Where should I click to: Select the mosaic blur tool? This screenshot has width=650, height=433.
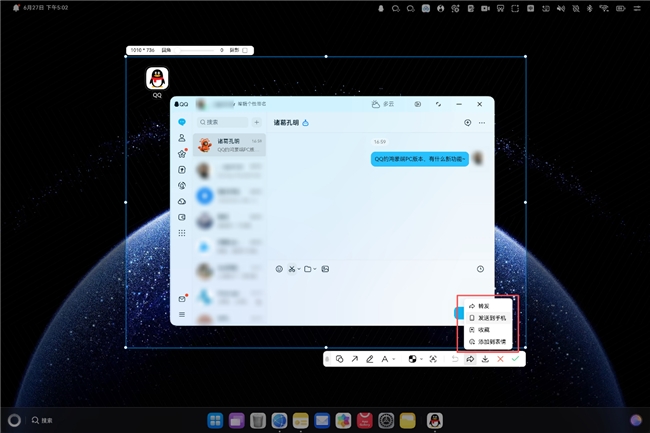click(412, 359)
